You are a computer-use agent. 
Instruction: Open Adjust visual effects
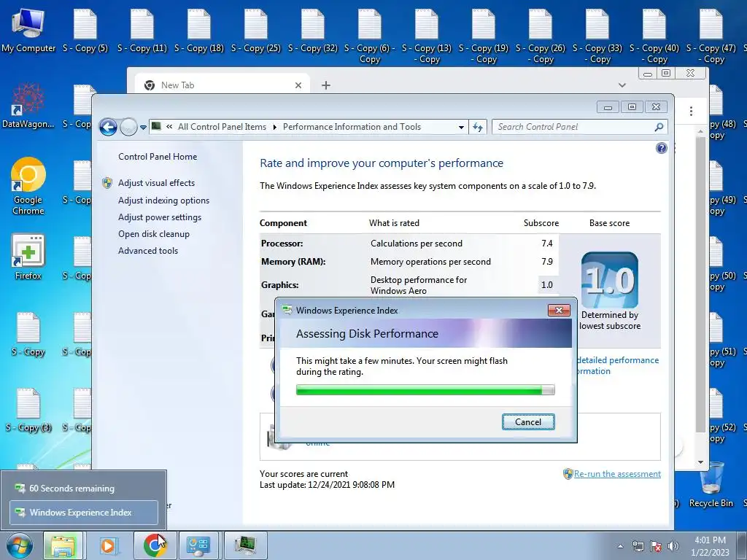[x=156, y=183]
